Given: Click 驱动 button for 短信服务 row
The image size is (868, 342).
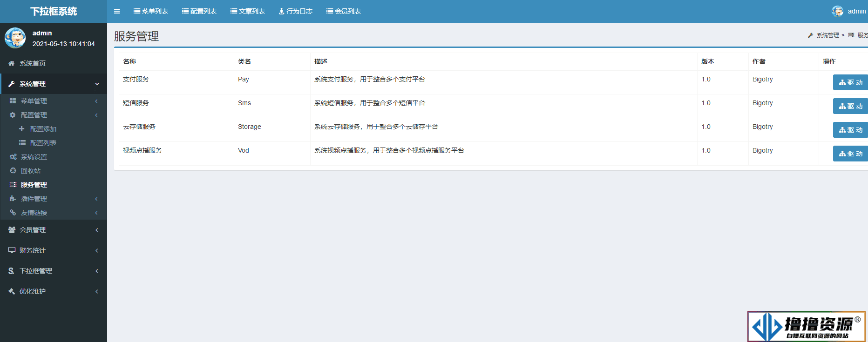Looking at the screenshot, I should click(x=850, y=106).
